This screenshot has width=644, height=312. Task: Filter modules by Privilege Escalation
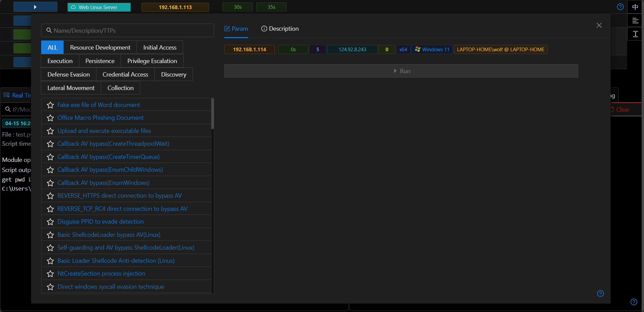pos(152,61)
